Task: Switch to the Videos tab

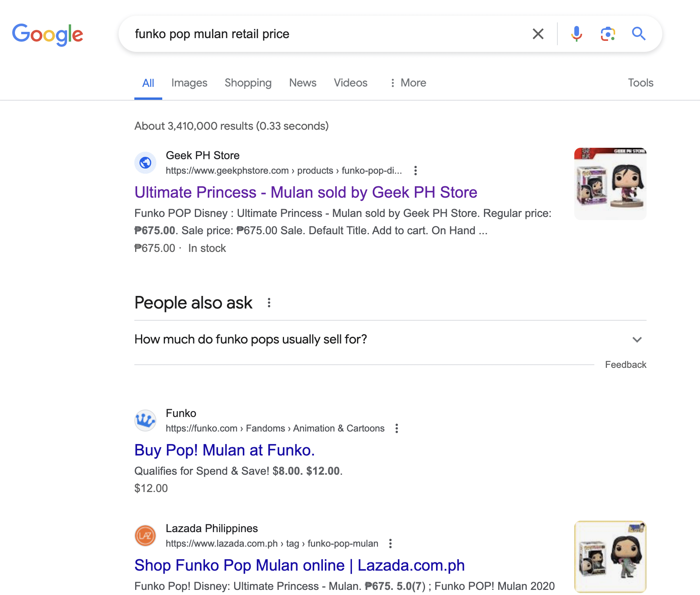Action: pos(350,83)
